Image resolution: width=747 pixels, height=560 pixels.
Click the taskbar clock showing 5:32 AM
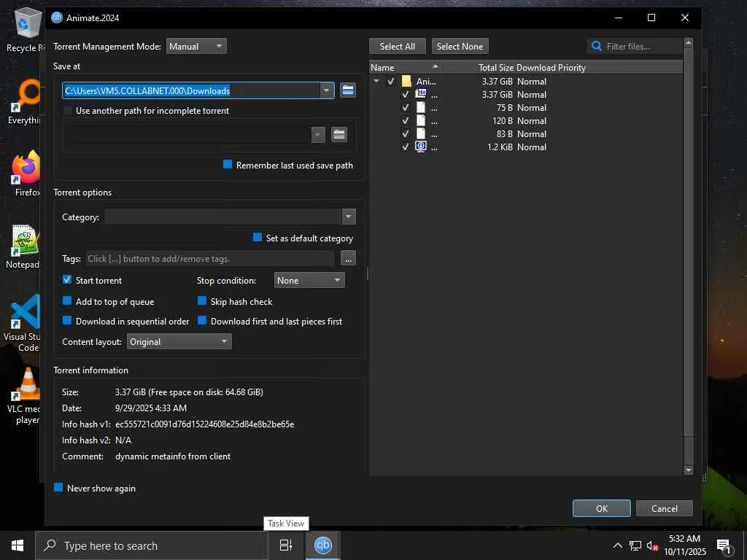pyautogui.click(x=684, y=545)
